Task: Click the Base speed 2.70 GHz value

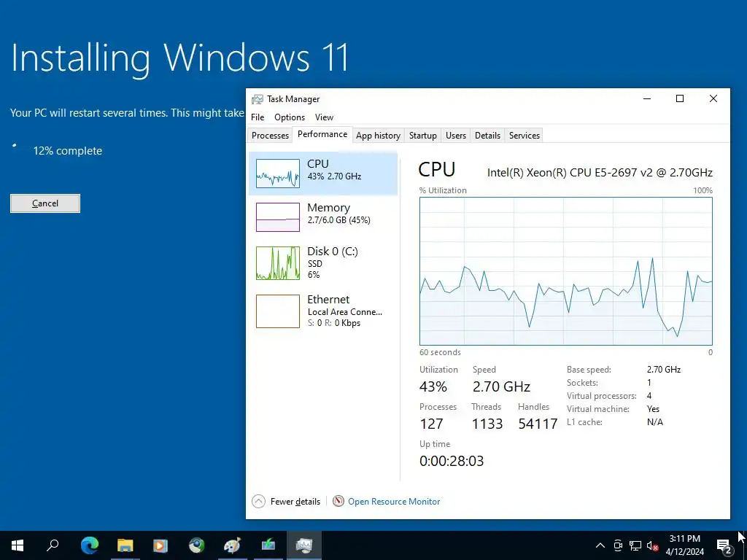Action: click(664, 370)
